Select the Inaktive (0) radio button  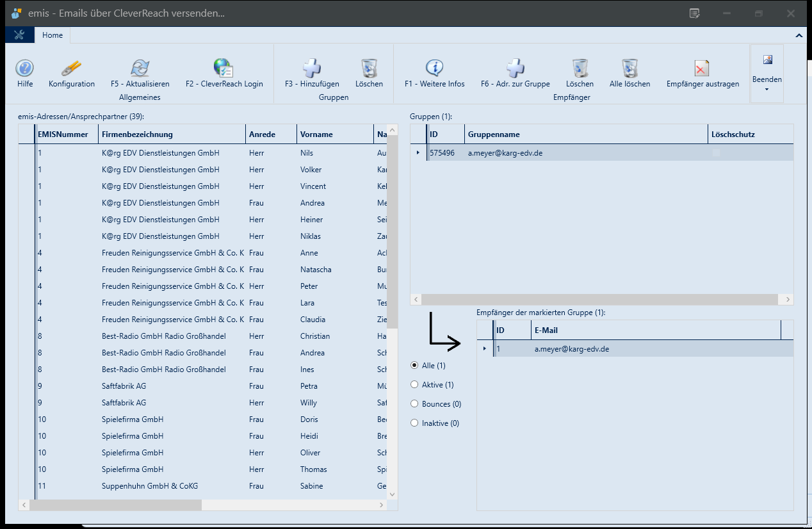pos(414,423)
